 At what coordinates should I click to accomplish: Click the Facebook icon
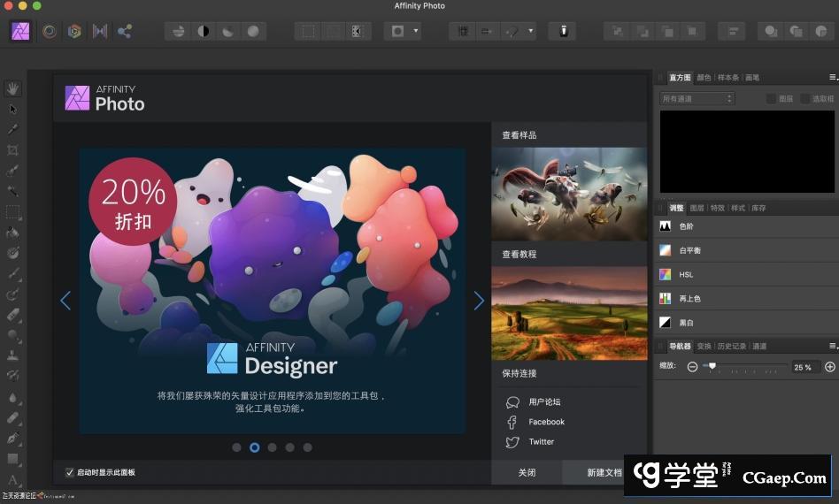click(512, 422)
